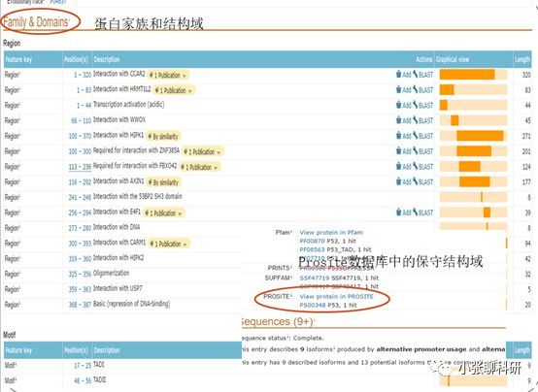Open By similarity evidence tag for HIPK1
The width and height of the screenshot is (538, 392).
pyautogui.click(x=163, y=137)
